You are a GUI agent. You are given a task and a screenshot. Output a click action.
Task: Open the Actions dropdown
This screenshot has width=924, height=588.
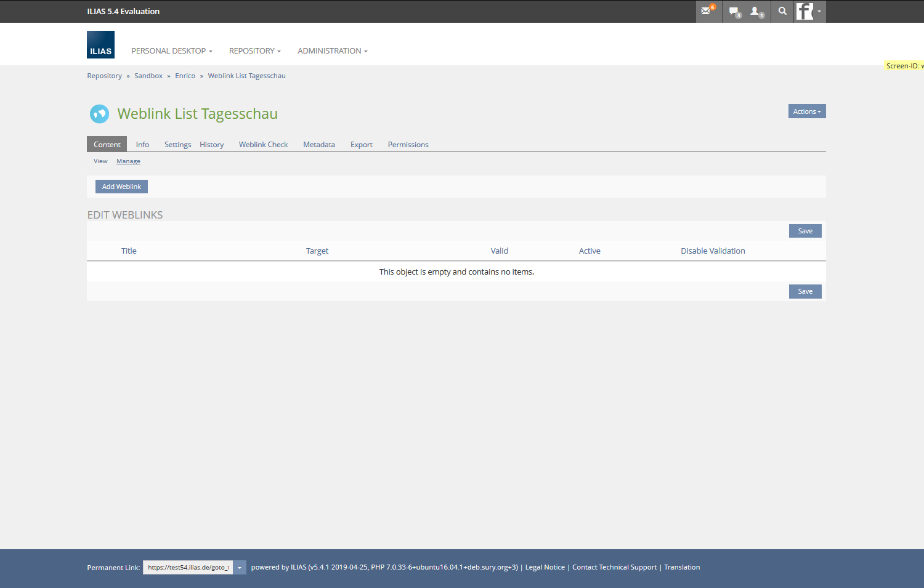(807, 111)
